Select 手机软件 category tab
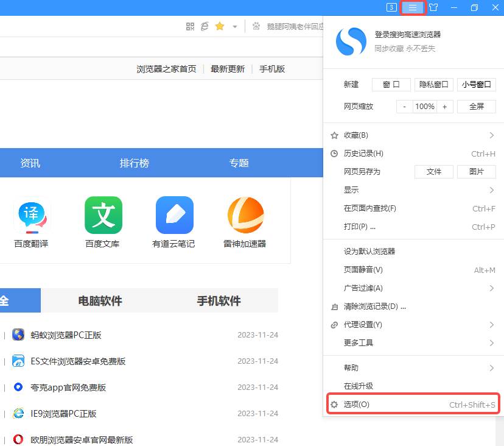 [219, 300]
